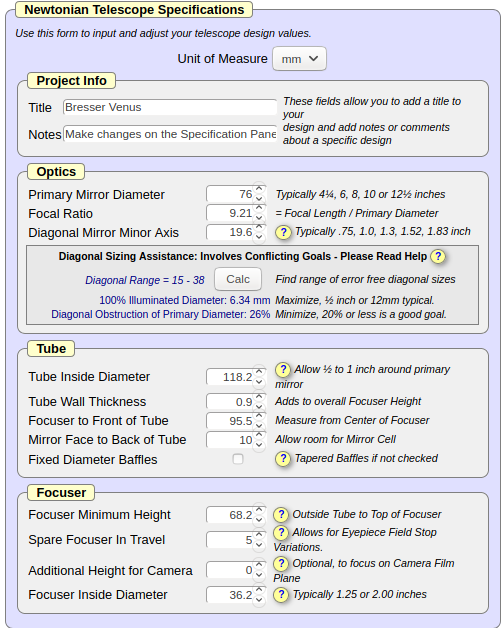This screenshot has width=501, height=628.
Task: Decrease Mirror Face to Back of Tube value
Action: point(259,445)
